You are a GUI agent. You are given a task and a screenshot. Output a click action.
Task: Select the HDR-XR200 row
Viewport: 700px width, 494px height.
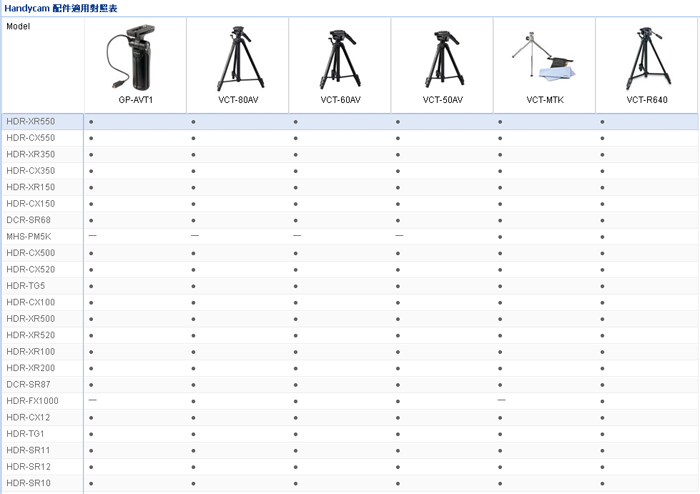(350, 368)
